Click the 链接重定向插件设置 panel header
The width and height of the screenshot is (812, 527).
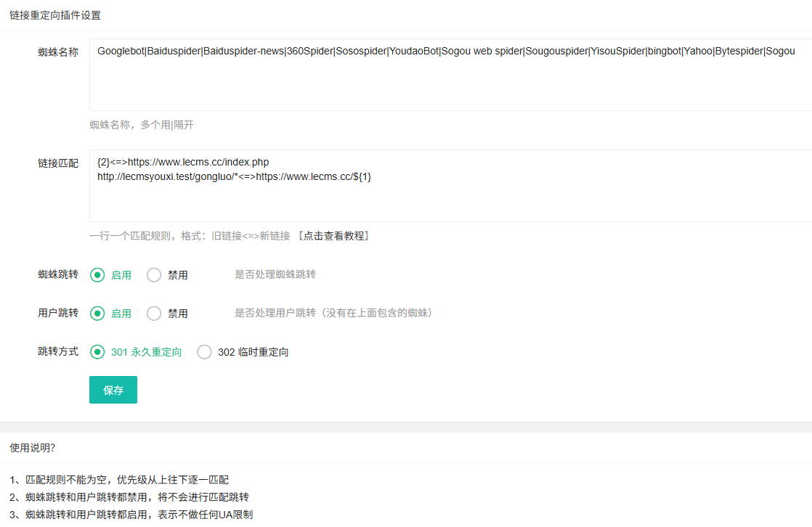[x=55, y=15]
